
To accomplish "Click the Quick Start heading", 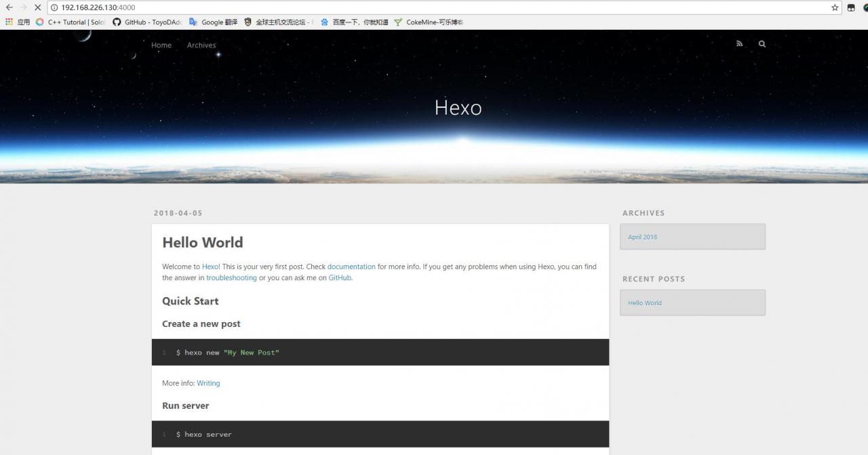I will [x=191, y=301].
